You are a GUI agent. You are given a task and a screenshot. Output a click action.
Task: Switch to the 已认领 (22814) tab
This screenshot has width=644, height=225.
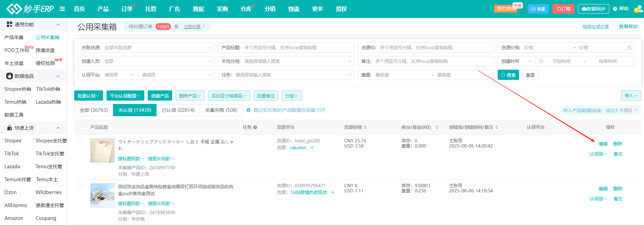pyautogui.click(x=178, y=110)
